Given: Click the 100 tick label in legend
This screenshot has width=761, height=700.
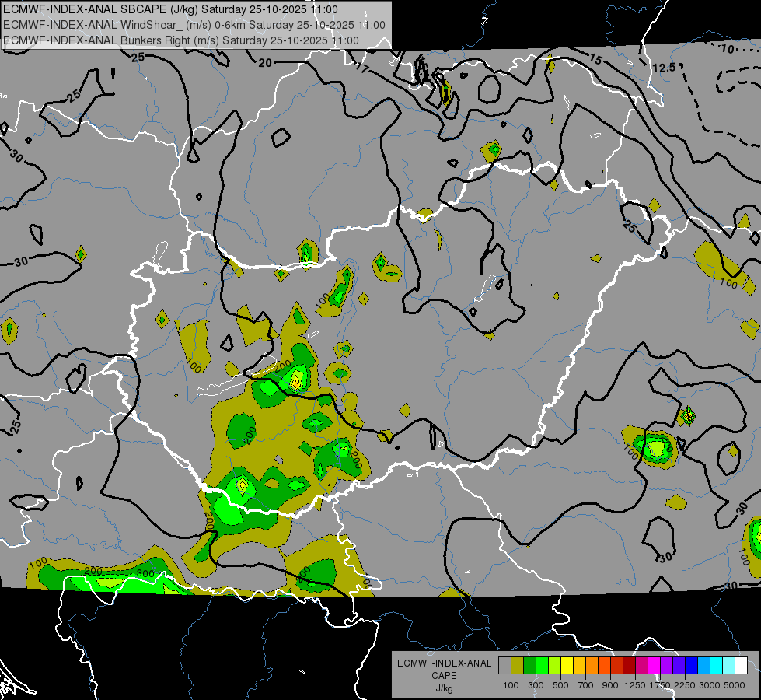Looking at the screenshot, I should tap(511, 685).
